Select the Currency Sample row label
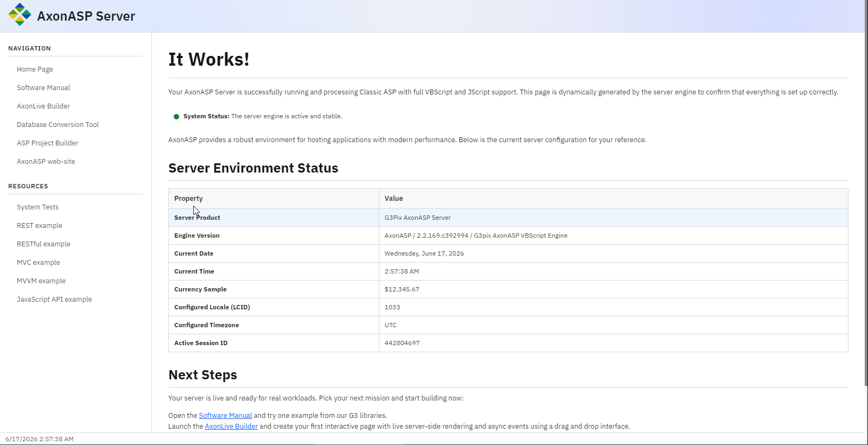The image size is (868, 445). pyautogui.click(x=200, y=289)
